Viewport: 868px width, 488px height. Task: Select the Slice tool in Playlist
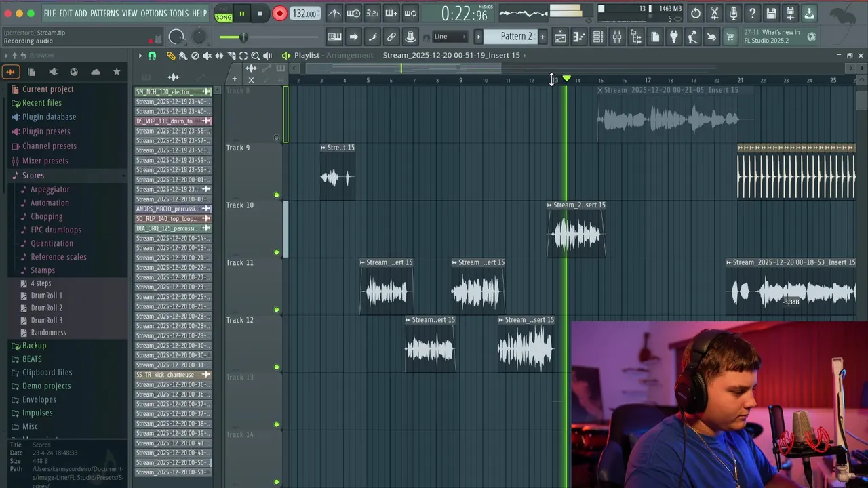click(x=231, y=56)
